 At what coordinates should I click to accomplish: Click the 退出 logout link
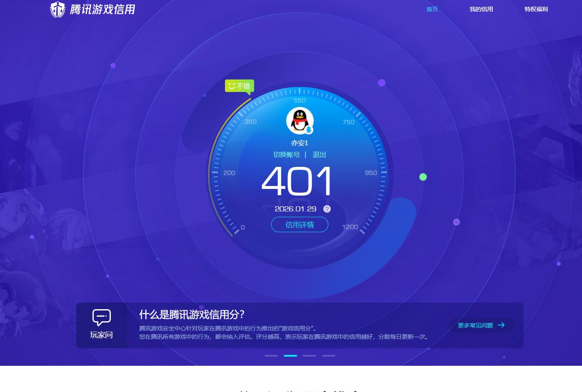coord(319,154)
